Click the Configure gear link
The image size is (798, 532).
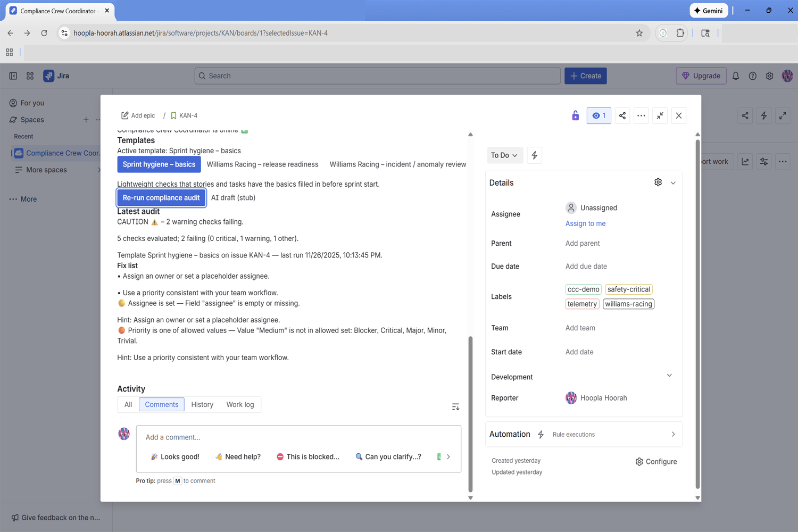pos(656,462)
